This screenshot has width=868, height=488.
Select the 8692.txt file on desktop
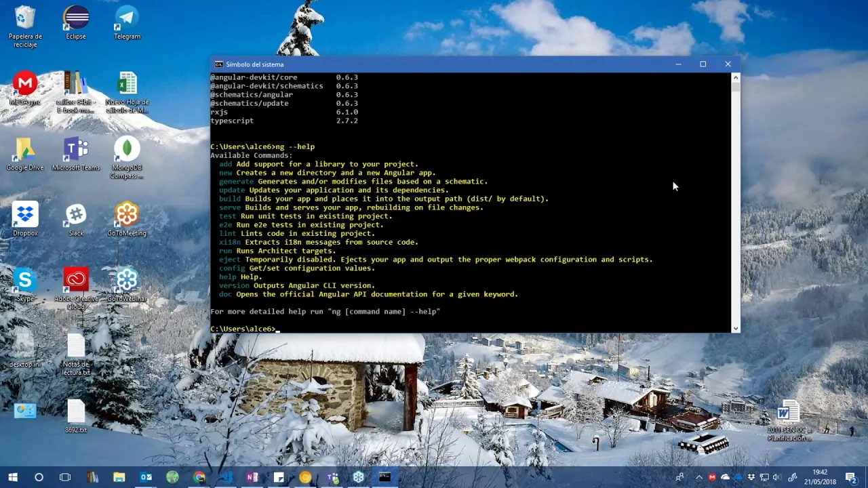pyautogui.click(x=76, y=416)
